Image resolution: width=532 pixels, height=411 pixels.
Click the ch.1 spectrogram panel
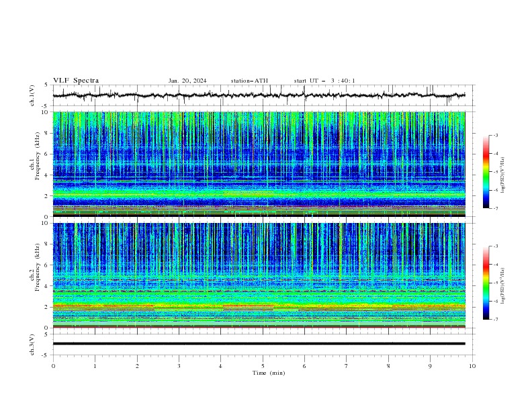pos(259,164)
